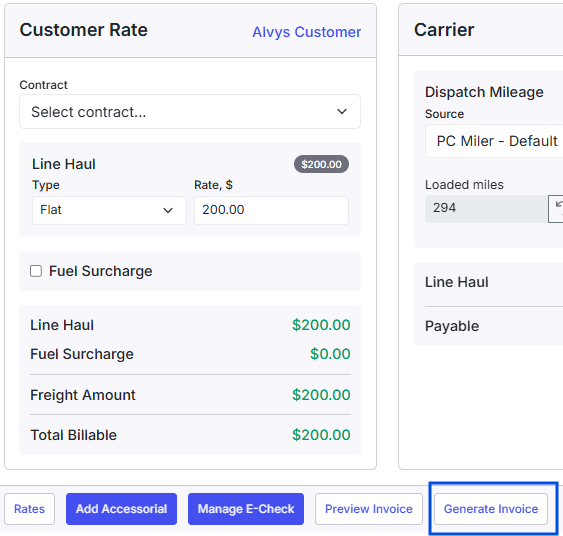This screenshot has height=536, width=563.
Task: Select the Total Billable amount $200.00
Action: point(321,435)
